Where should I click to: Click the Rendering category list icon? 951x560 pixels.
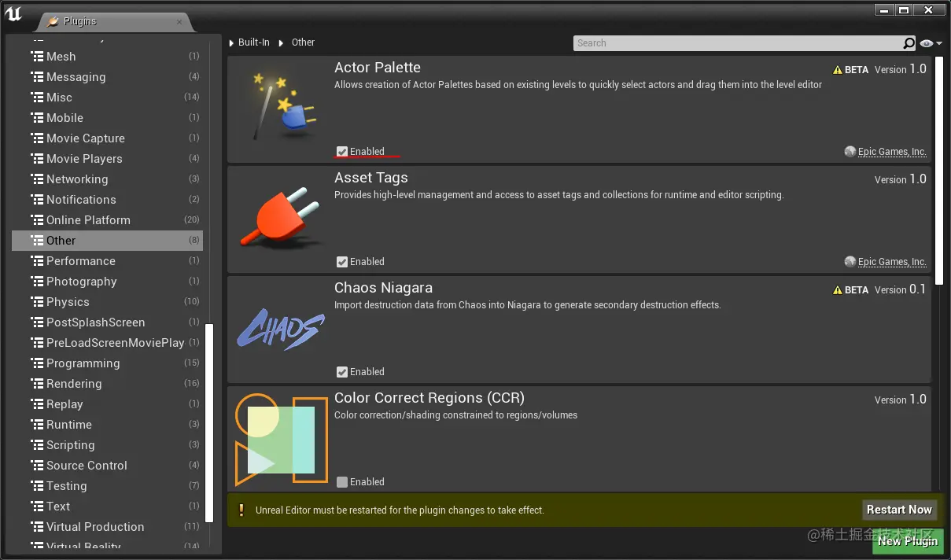tap(37, 384)
